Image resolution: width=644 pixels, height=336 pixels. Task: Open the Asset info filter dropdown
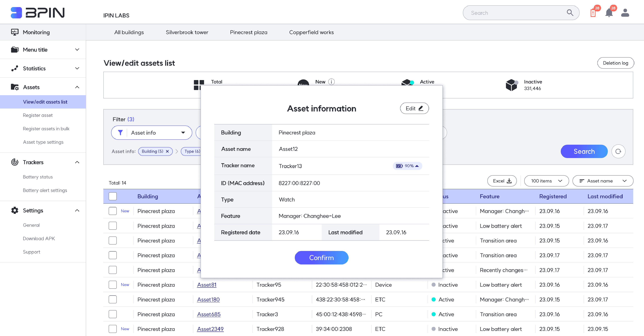coord(151,133)
